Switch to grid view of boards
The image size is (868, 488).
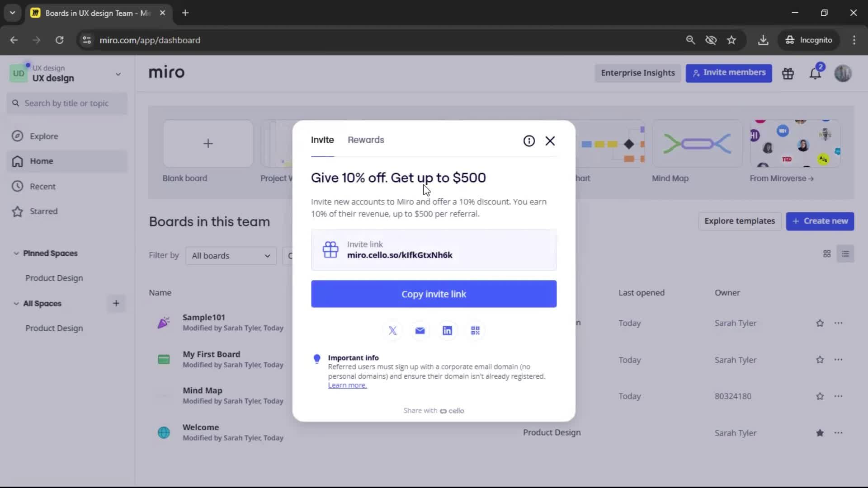[827, 254]
